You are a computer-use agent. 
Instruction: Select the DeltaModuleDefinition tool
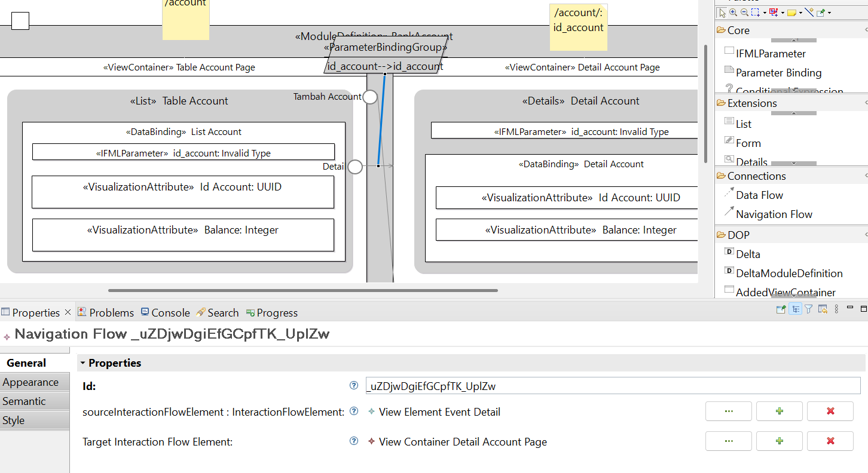784,273
